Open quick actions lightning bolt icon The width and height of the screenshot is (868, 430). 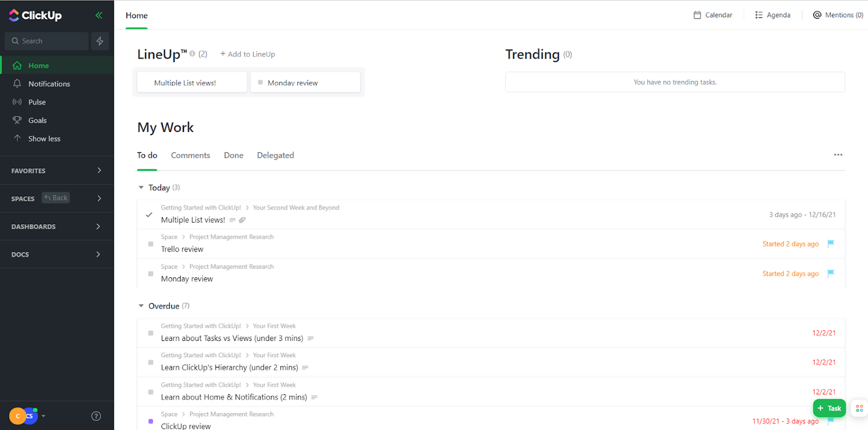tap(100, 41)
